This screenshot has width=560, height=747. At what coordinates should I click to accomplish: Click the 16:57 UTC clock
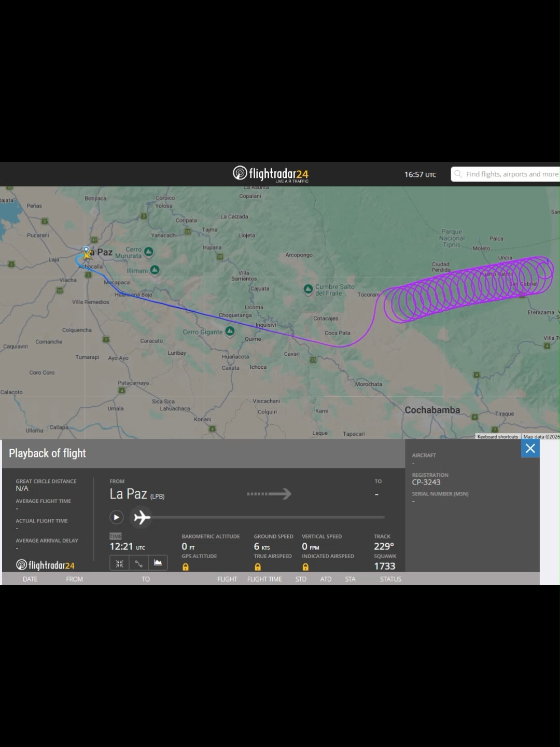click(420, 174)
